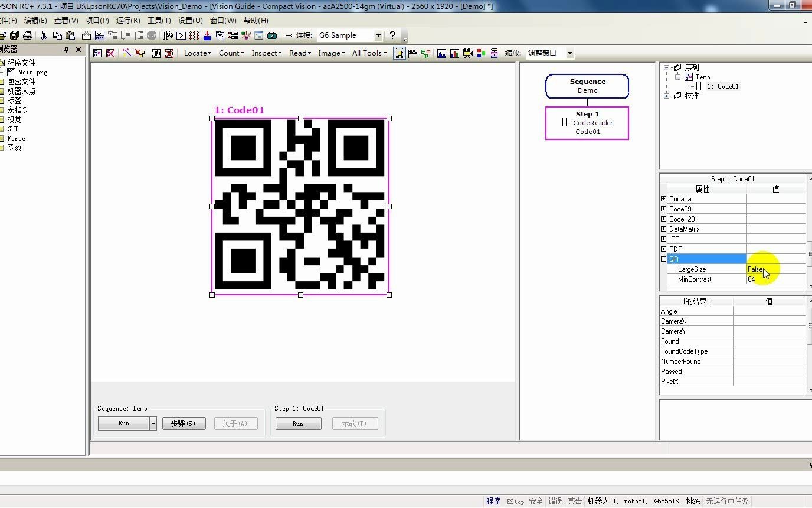Open the Image tools dropdown
812x508 pixels.
click(x=331, y=53)
